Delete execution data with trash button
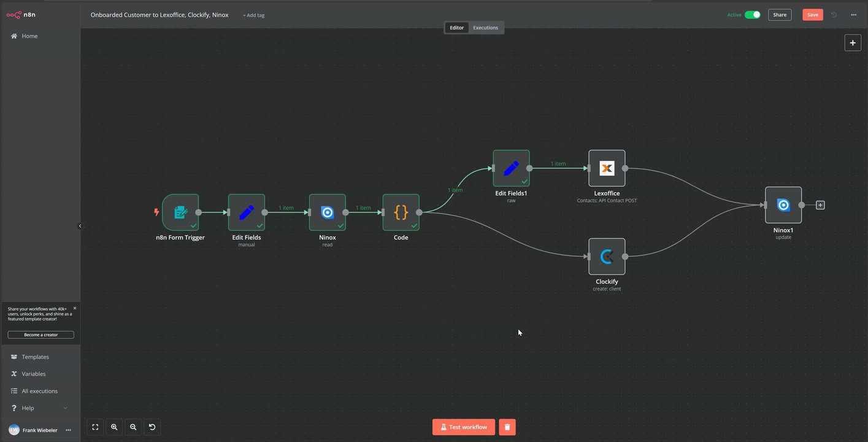The image size is (868, 442). [507, 427]
